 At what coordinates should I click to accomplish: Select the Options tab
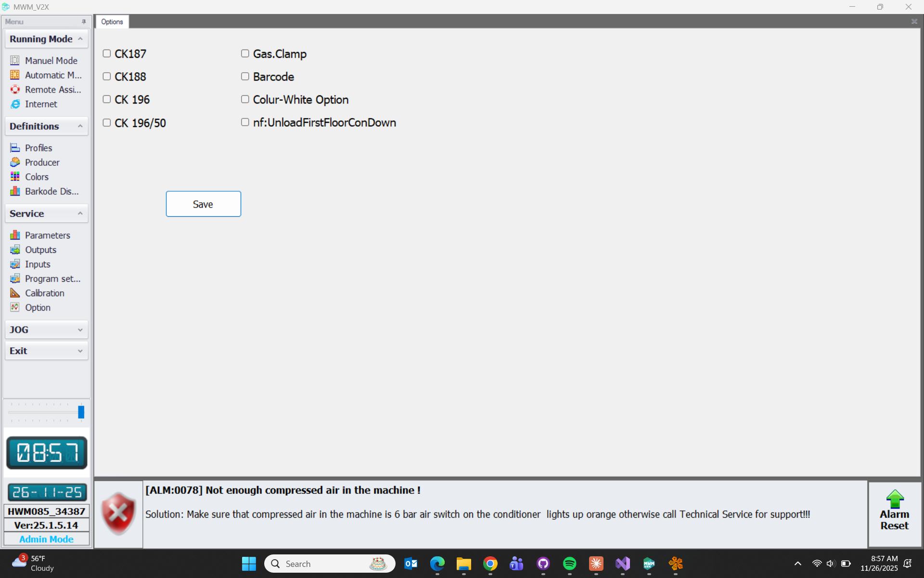click(x=112, y=22)
